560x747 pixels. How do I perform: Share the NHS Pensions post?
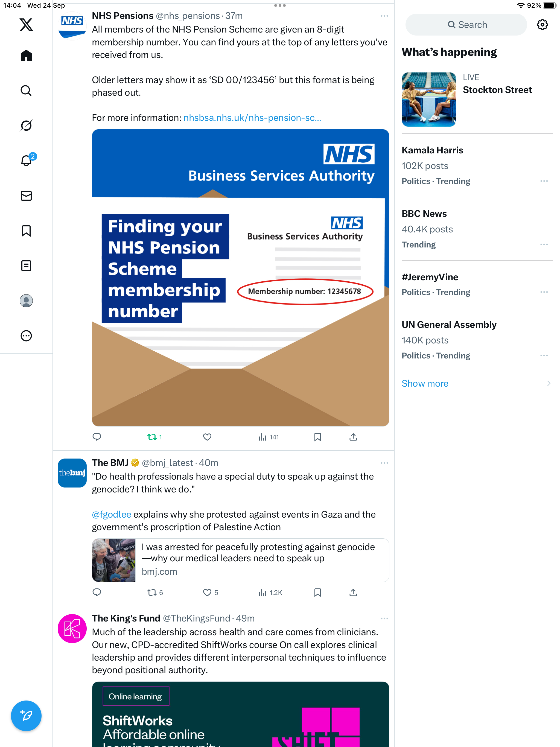pyautogui.click(x=353, y=437)
